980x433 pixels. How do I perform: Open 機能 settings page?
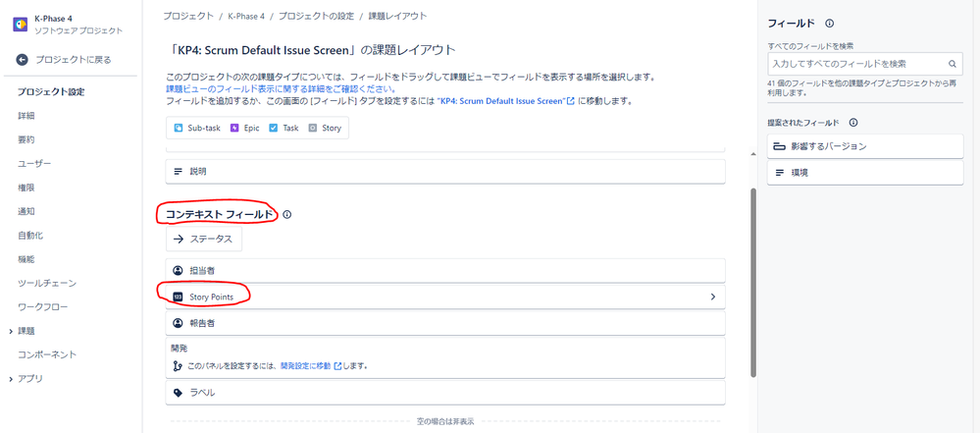[26, 259]
